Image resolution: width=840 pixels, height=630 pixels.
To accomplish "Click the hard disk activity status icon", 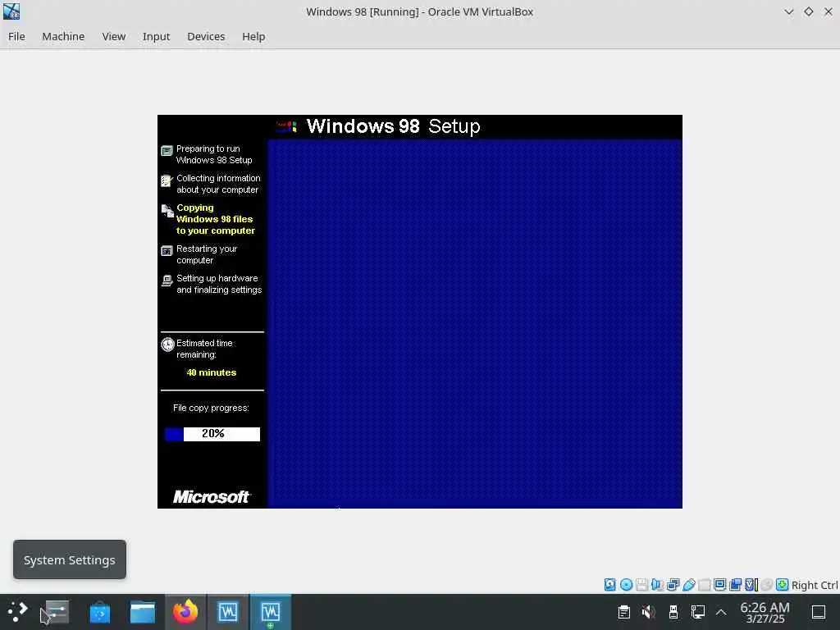I will (609, 584).
